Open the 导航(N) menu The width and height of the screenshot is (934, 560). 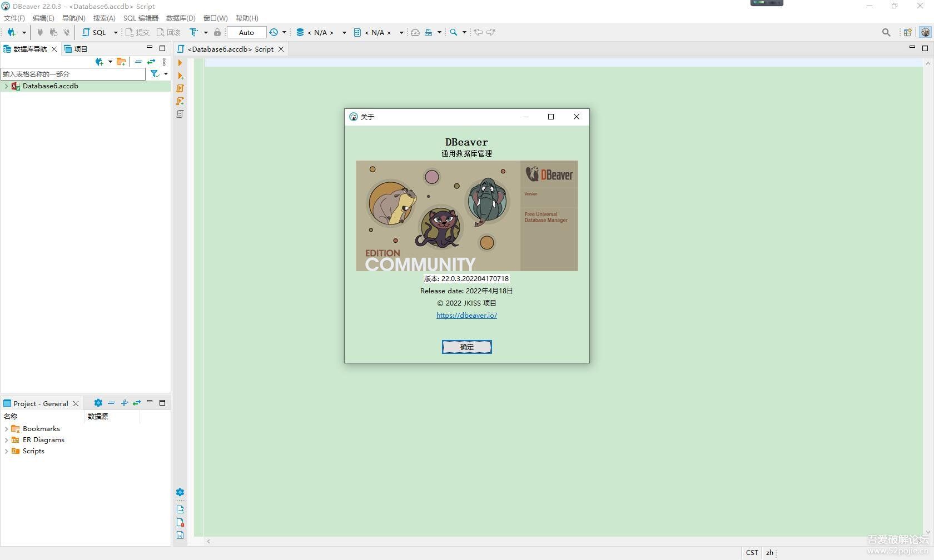coord(74,18)
